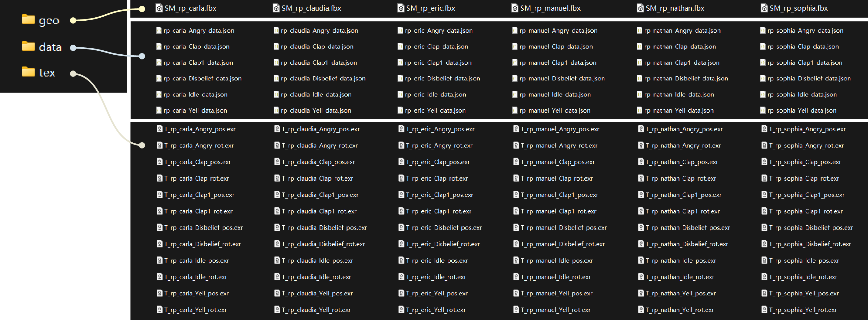Click the T_rp_carla_Disbelief_pos.exr file icon
Viewport: 868px width, 320px height.
coord(160,227)
